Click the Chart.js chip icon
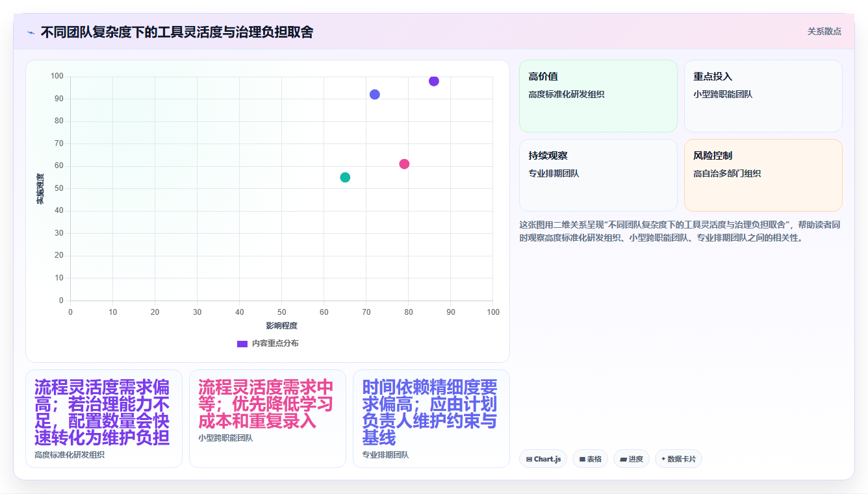868x494 pixels. [x=529, y=459]
